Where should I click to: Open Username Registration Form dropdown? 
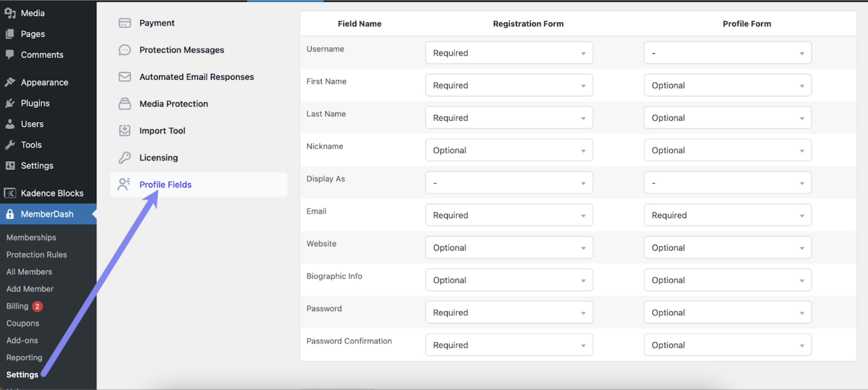pyautogui.click(x=509, y=53)
